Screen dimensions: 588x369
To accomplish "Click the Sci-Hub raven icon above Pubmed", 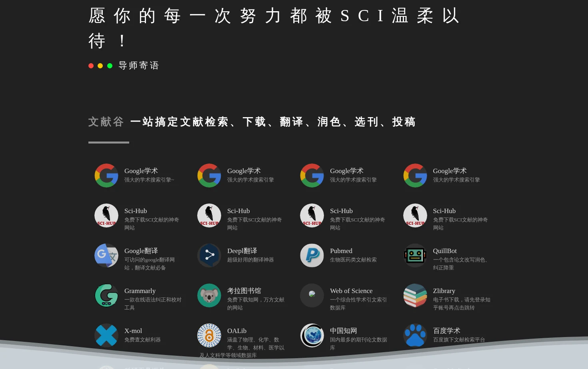I will [312, 215].
